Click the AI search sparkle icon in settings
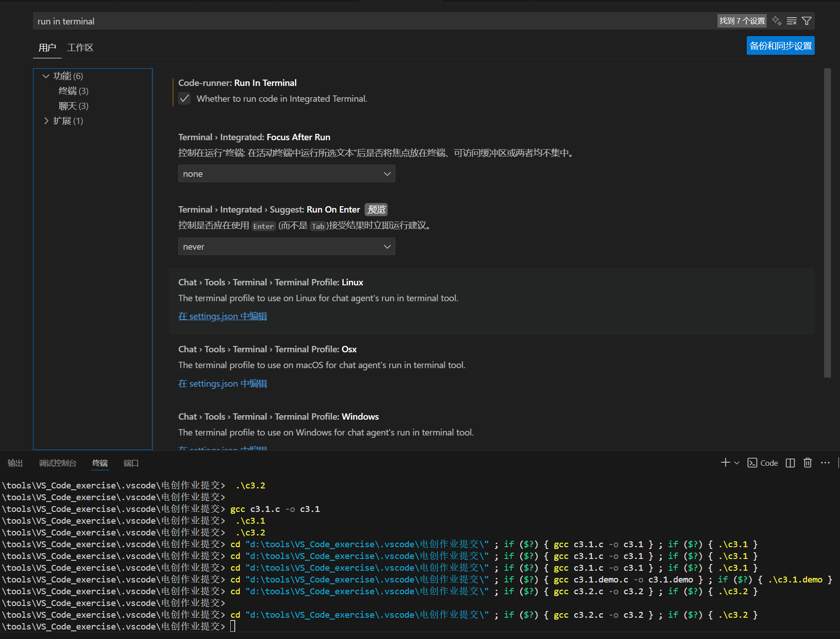The height and width of the screenshot is (639, 840). 777,21
